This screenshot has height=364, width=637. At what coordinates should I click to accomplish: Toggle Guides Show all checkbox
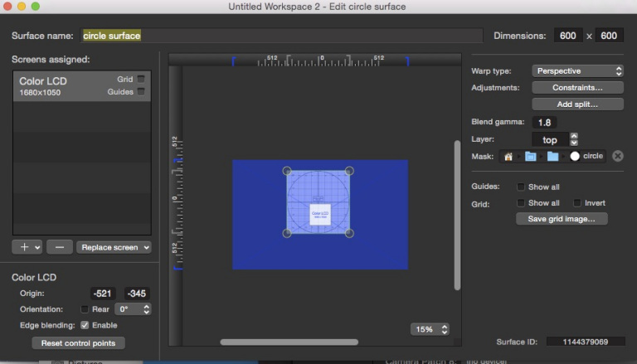[521, 187]
